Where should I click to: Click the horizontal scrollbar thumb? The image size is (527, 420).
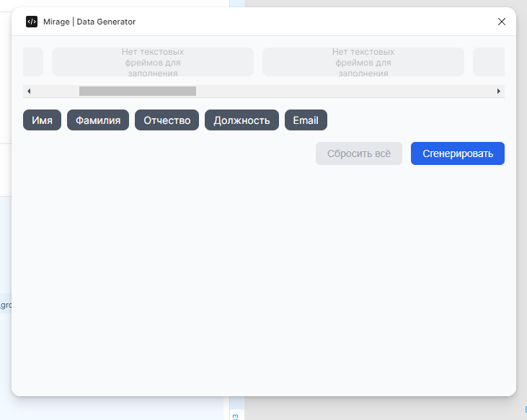(x=137, y=91)
